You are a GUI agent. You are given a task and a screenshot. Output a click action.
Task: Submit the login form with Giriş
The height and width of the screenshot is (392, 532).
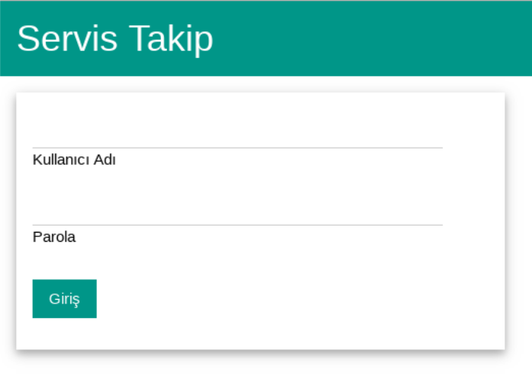(x=64, y=298)
